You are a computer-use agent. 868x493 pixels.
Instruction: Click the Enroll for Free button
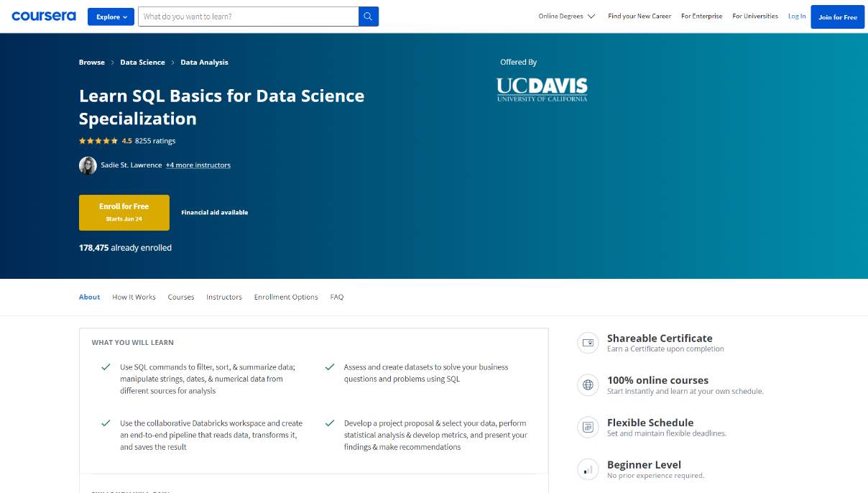pyautogui.click(x=124, y=213)
